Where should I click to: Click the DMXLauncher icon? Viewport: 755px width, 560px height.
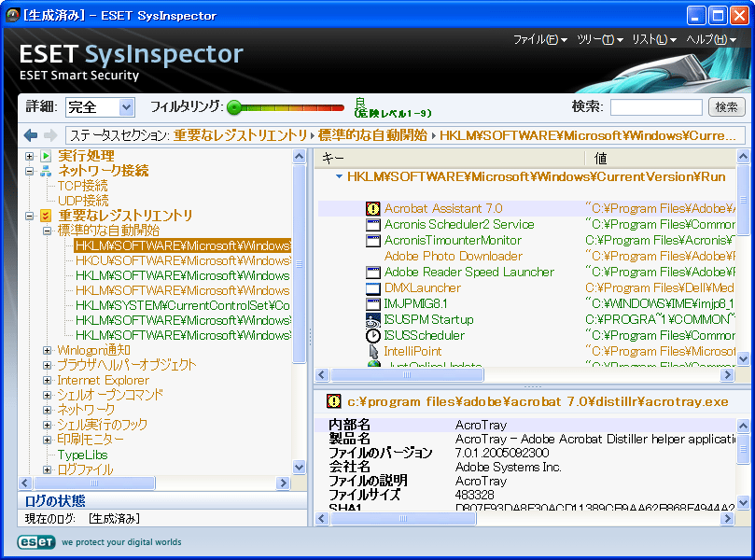[372, 288]
